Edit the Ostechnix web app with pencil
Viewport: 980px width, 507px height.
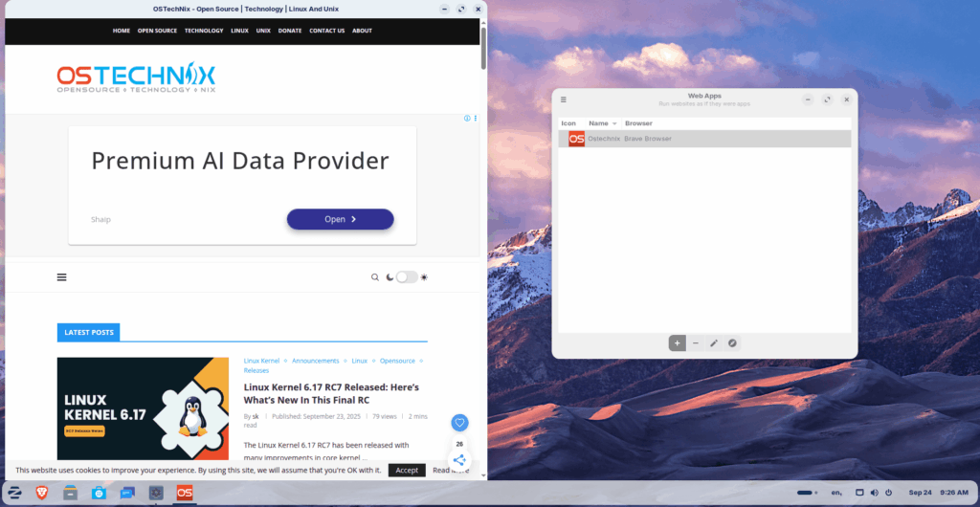click(x=714, y=342)
